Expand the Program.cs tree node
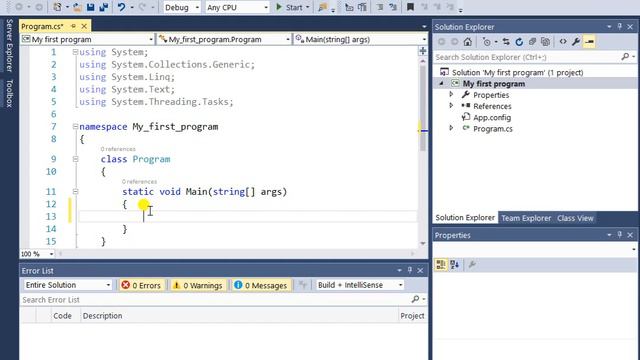Screen dimensions: 640x360 pos(451,128)
